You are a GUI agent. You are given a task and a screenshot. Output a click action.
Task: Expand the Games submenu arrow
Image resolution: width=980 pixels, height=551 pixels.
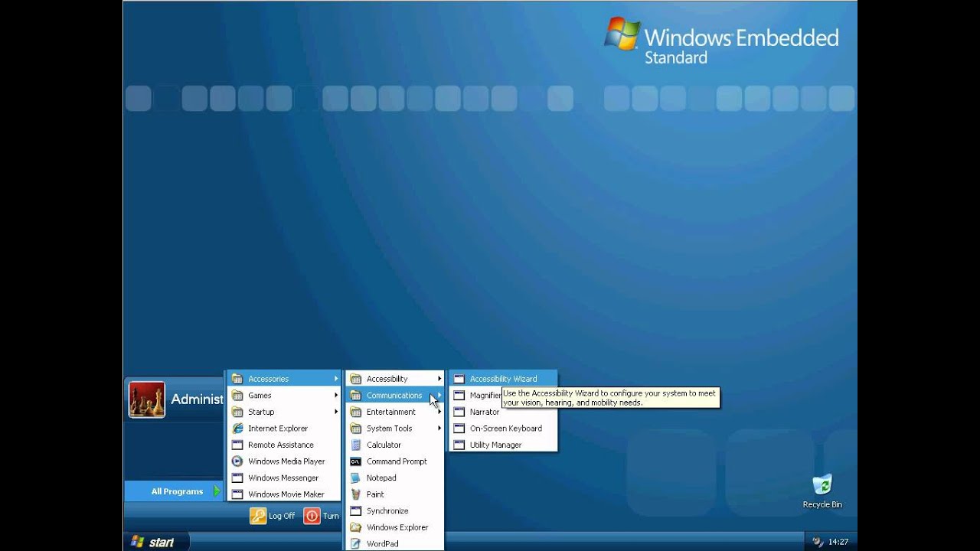[x=335, y=396]
